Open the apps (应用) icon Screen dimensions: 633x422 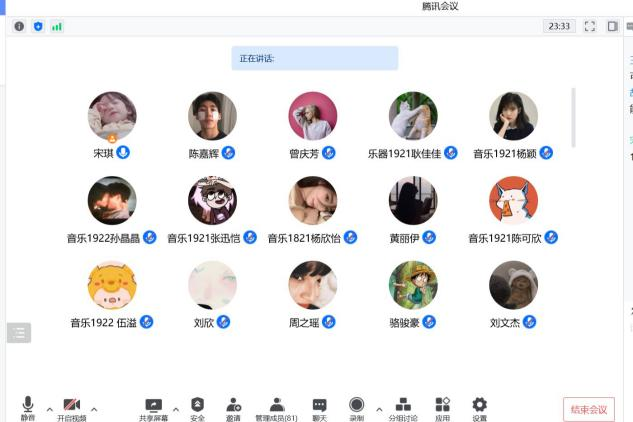442,409
